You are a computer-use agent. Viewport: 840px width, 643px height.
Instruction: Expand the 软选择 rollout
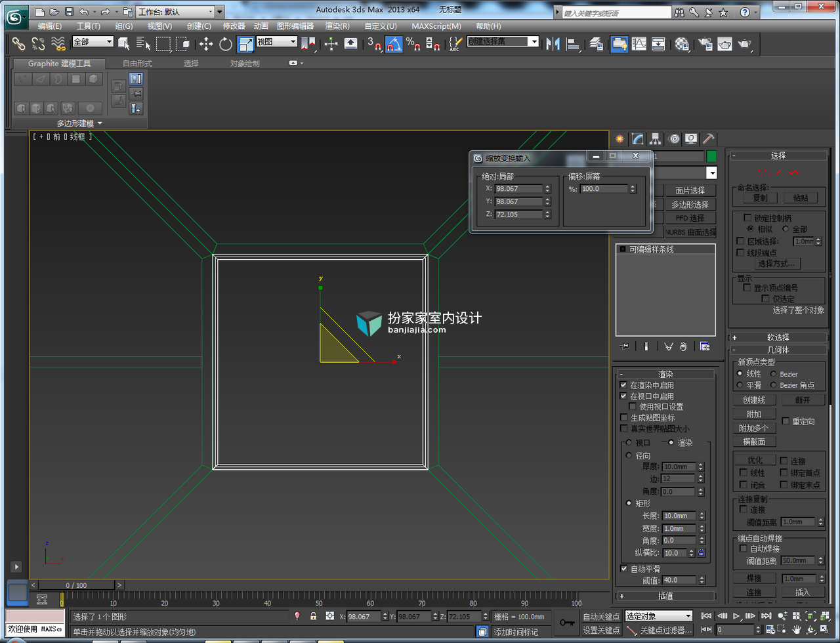[778, 337]
